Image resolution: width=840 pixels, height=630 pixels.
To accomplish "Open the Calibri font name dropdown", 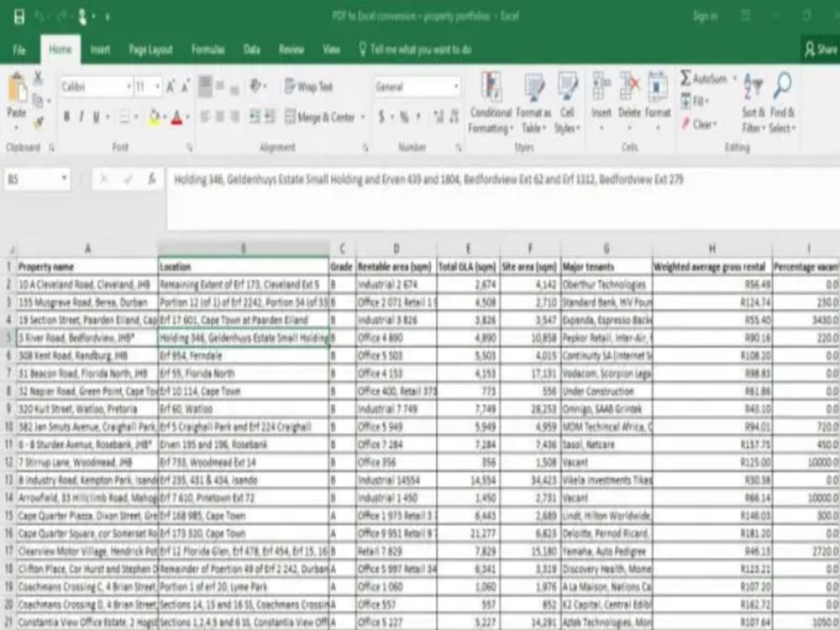I will [129, 87].
